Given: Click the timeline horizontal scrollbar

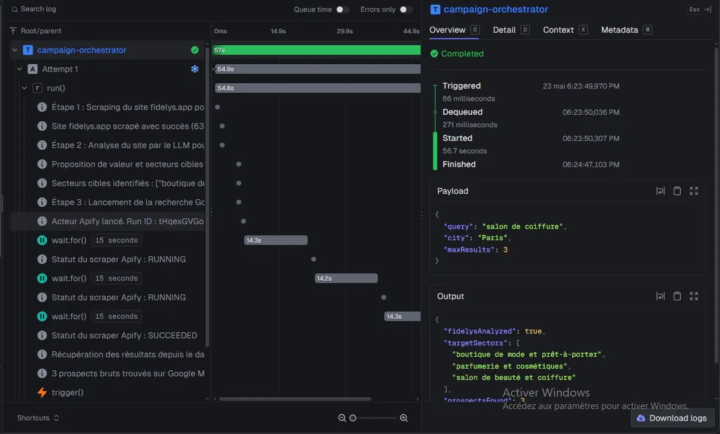Looking at the screenshot, I should click(295, 399).
